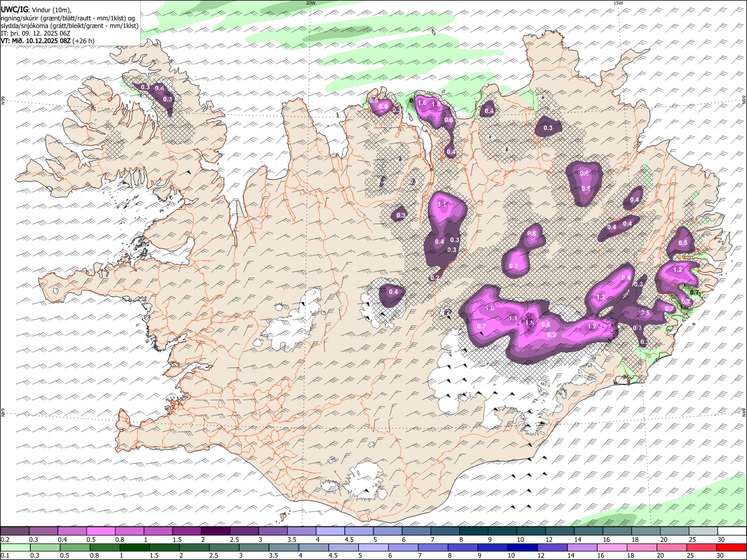Select the light green 0.1 rain legend swatch
The width and height of the screenshot is (747, 560).
pyautogui.click(x=15, y=548)
